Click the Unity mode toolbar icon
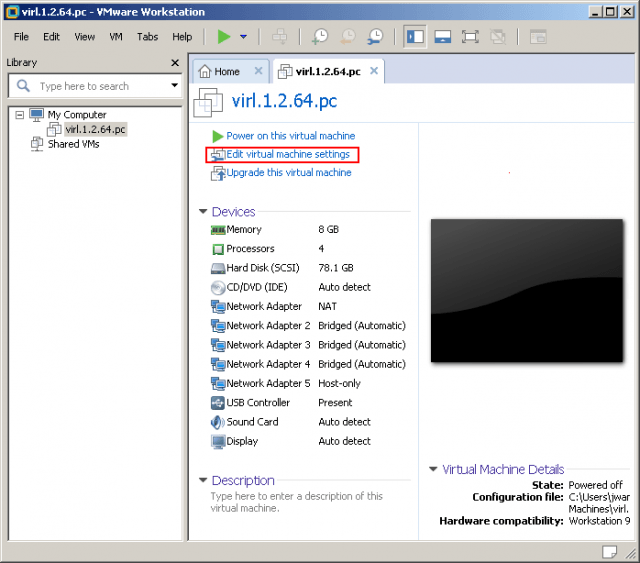The image size is (640, 563). tap(498, 37)
